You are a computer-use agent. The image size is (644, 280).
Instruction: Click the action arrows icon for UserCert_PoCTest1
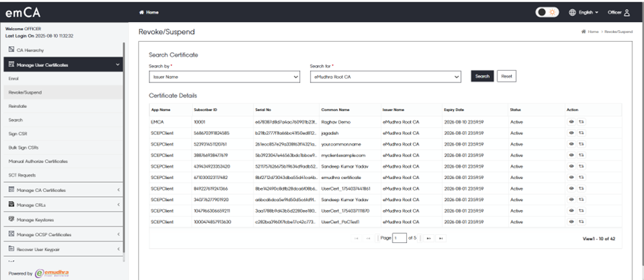pyautogui.click(x=582, y=222)
